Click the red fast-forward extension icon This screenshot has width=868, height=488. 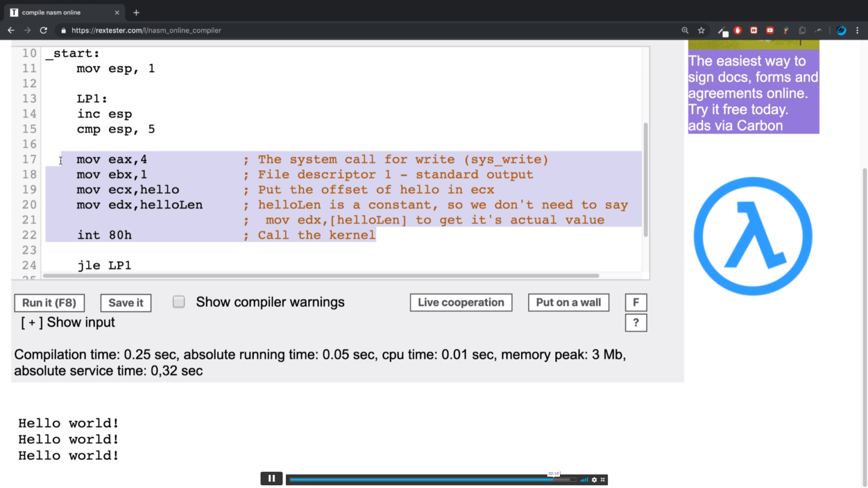coord(754,30)
